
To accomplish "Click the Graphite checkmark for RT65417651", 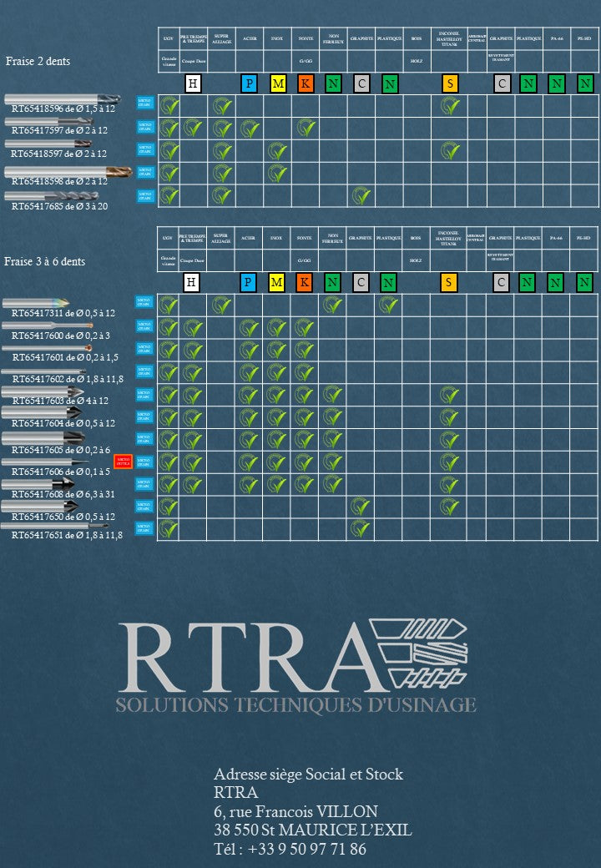I will point(360,528).
